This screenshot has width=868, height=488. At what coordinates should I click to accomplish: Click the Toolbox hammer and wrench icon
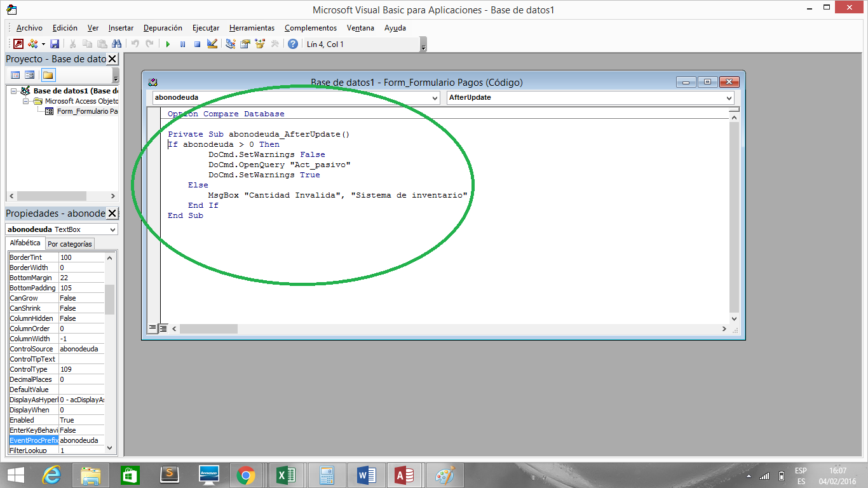(x=275, y=44)
